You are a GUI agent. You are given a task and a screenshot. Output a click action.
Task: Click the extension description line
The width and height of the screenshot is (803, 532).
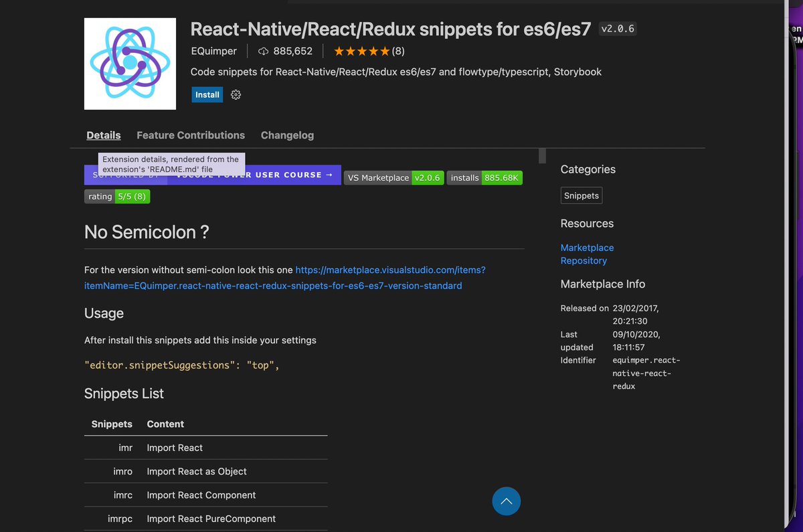pyautogui.click(x=396, y=72)
